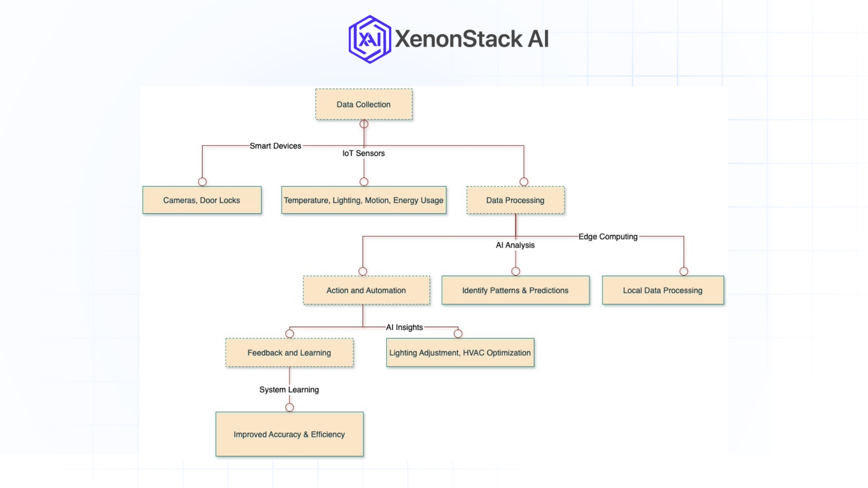868x488 pixels.
Task: Click the System Learning connection label
Action: 289,389
